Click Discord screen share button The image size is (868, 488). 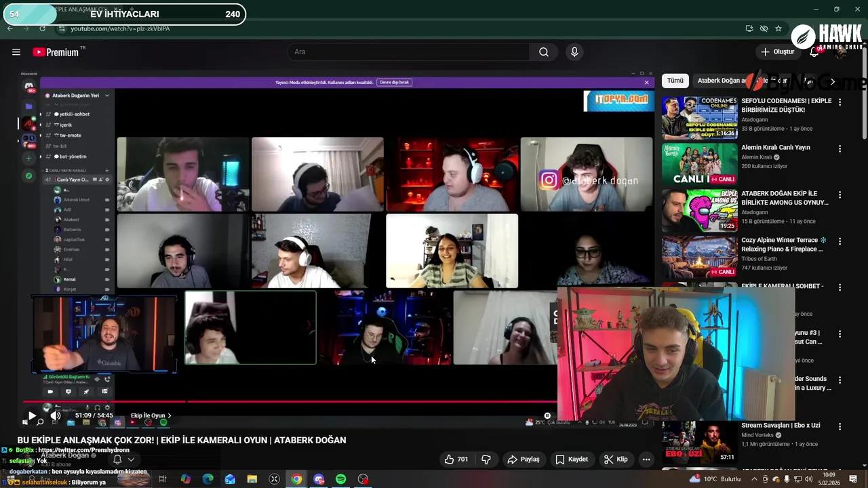68,392
